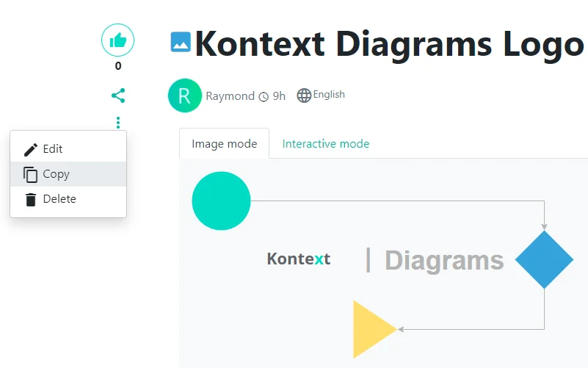Click the Kontext Diagrams Logo title
588x368 pixels.
coord(389,44)
